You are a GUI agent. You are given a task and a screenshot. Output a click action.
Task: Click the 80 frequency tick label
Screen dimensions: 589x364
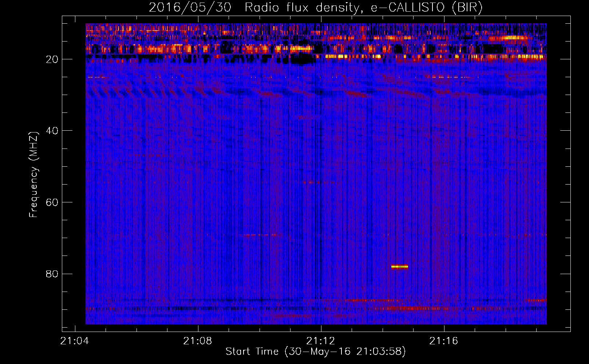[x=52, y=274]
